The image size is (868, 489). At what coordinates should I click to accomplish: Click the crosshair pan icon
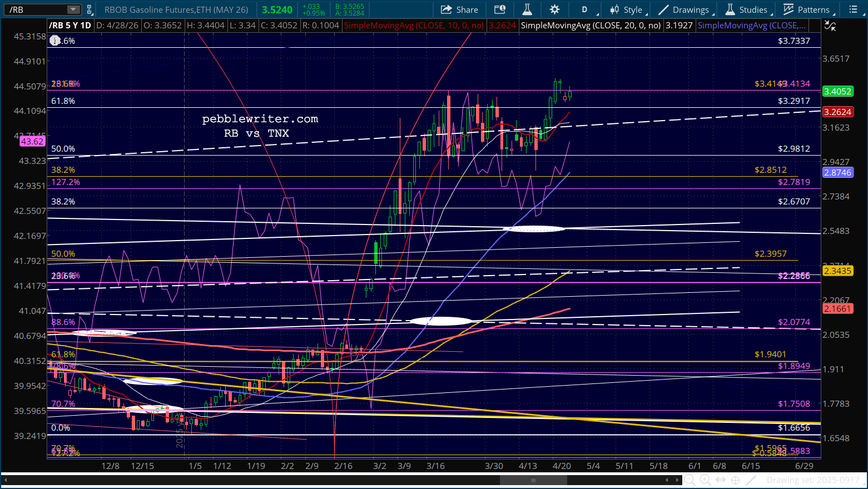click(x=735, y=480)
